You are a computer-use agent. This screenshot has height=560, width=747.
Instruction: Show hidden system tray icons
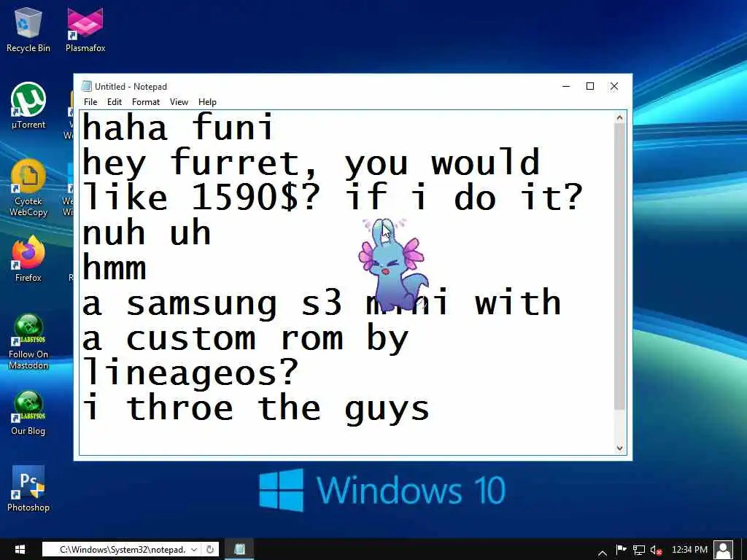602,552
